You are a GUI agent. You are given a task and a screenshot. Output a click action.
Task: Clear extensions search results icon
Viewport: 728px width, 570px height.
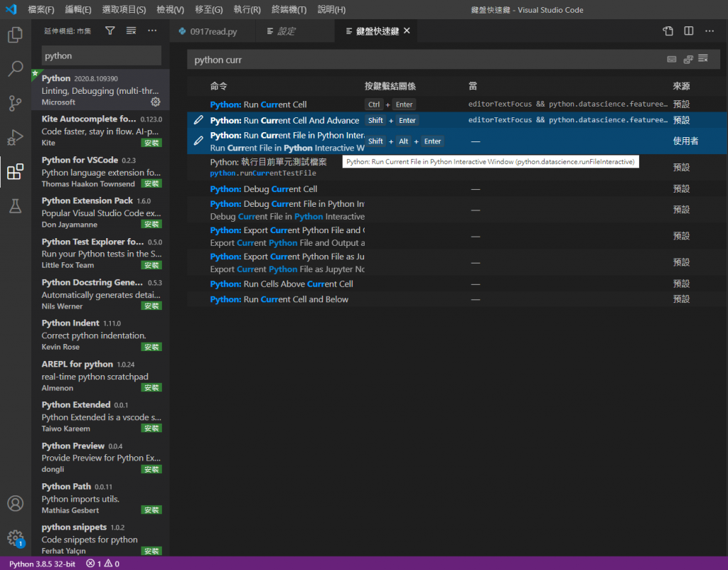132,31
